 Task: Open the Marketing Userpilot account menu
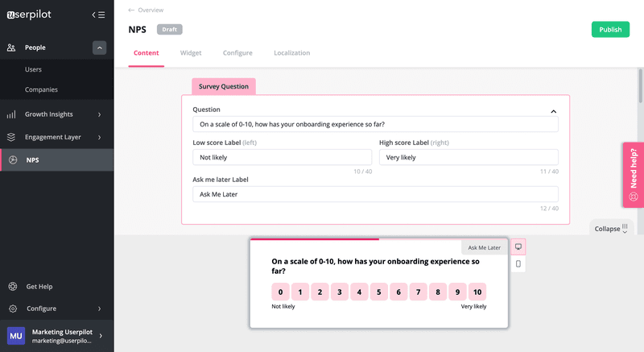tap(57, 336)
